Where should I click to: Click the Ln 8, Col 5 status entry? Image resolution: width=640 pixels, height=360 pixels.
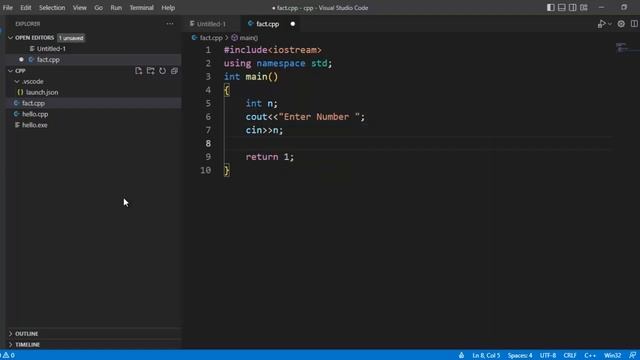pyautogui.click(x=486, y=355)
